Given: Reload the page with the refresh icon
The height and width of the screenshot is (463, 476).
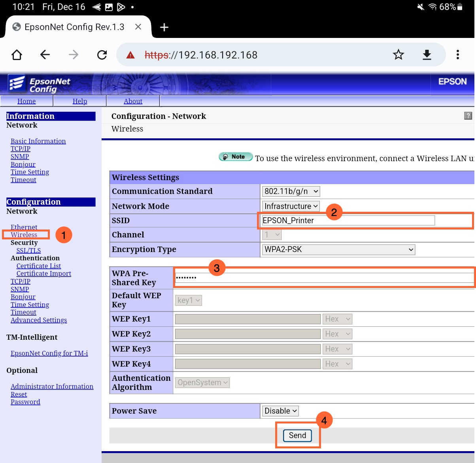Looking at the screenshot, I should [x=102, y=55].
